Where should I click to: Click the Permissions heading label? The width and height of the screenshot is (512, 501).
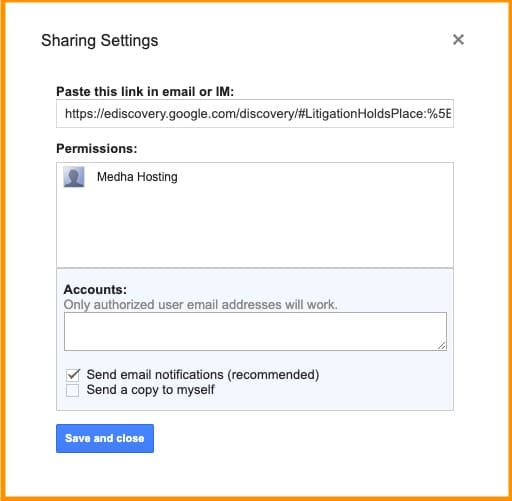[x=97, y=148]
